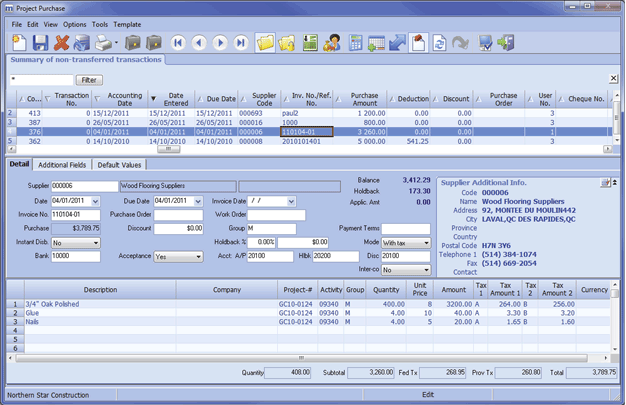
Task: Switch to the Additional Fields tab
Action: tap(64, 164)
